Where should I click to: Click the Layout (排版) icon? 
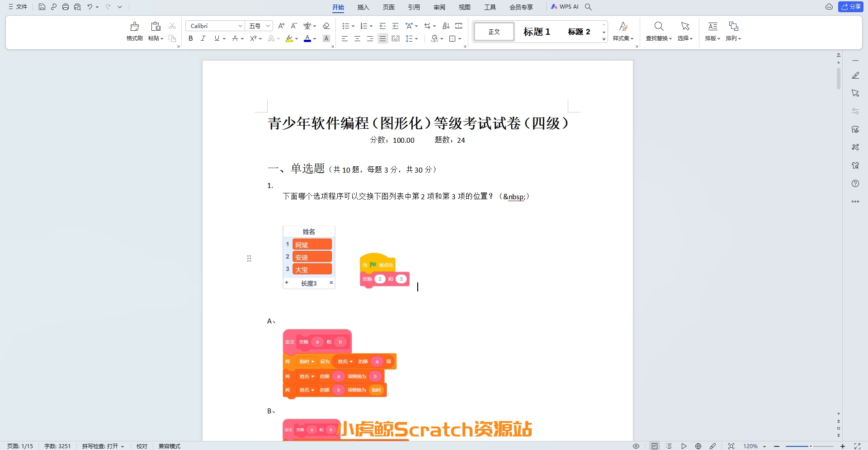click(x=712, y=26)
